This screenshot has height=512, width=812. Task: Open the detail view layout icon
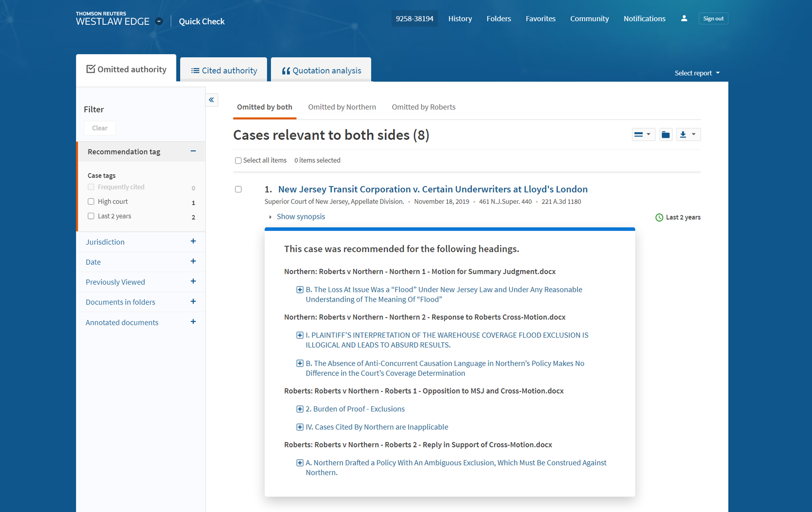642,135
